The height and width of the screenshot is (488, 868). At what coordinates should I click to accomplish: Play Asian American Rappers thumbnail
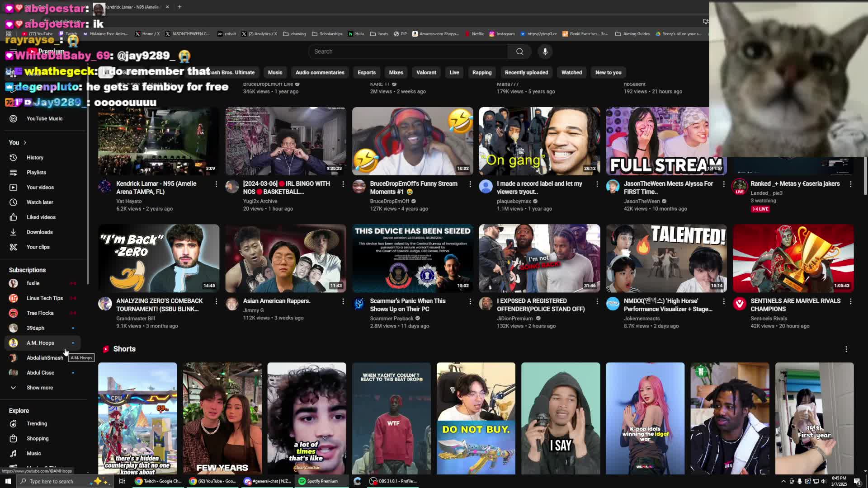(x=286, y=258)
